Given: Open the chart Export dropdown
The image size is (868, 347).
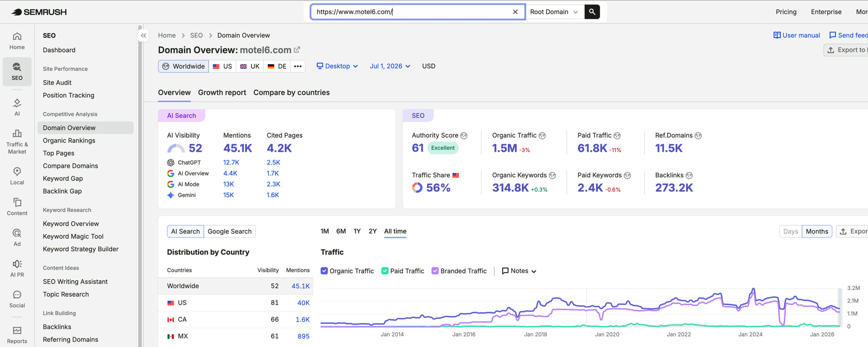Looking at the screenshot, I should (x=852, y=231).
